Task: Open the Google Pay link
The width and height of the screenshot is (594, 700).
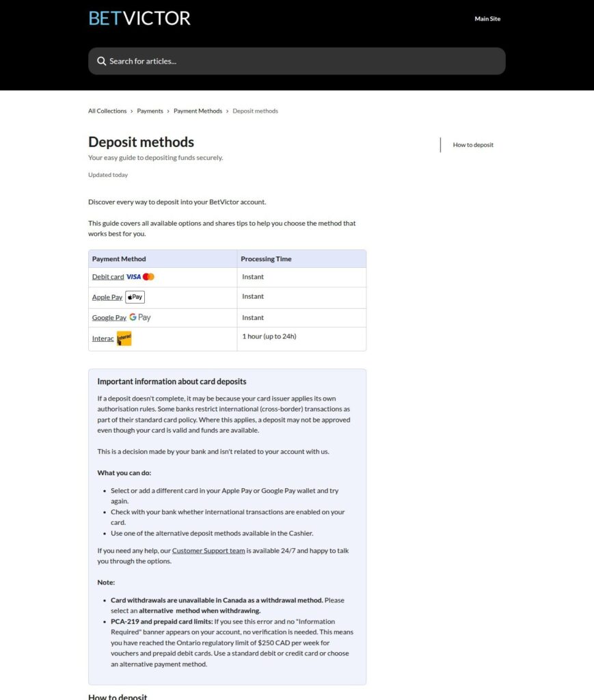Action: pos(109,318)
